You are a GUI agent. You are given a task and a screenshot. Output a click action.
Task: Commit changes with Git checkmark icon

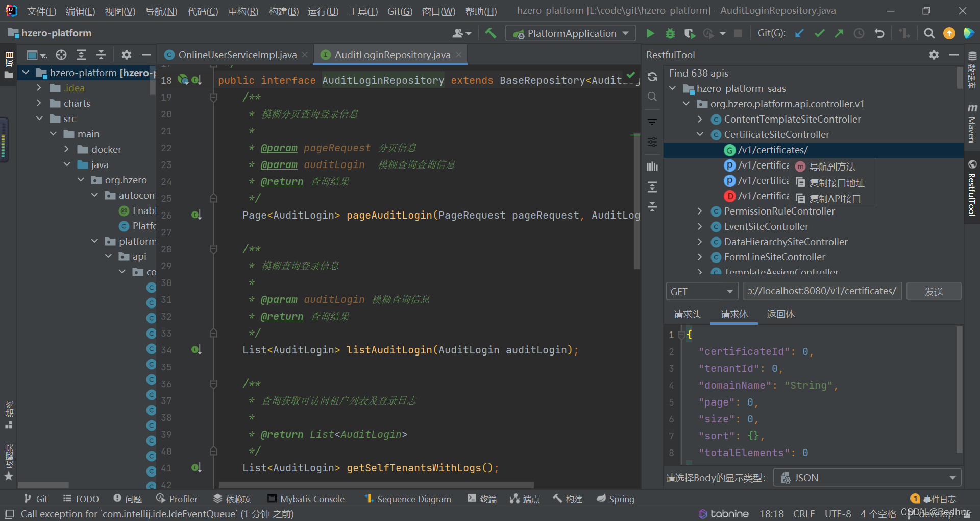(x=820, y=33)
